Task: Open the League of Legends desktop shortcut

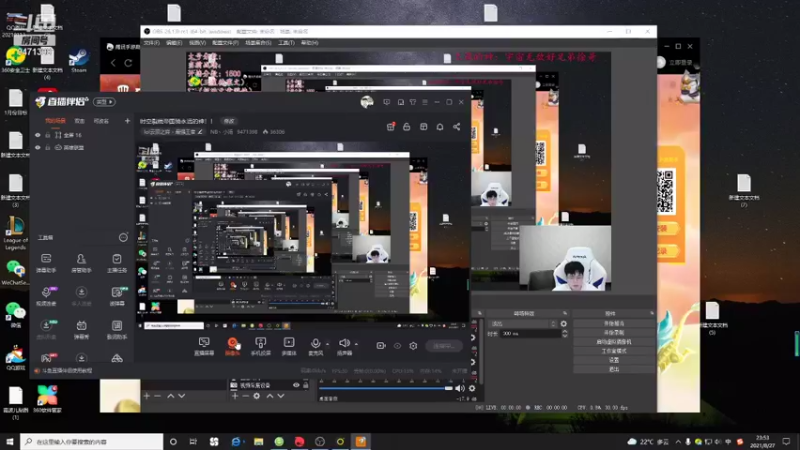Action: (15, 233)
